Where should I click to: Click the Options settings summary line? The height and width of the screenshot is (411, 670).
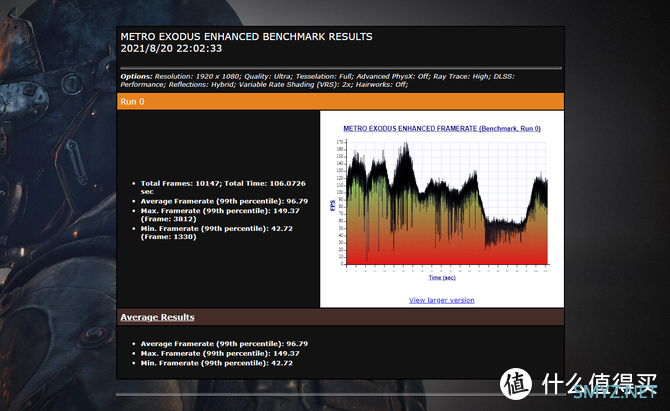(x=338, y=80)
